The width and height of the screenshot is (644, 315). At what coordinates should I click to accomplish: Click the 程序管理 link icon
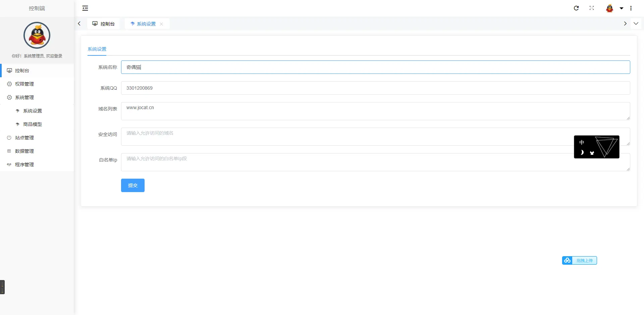coord(9,165)
